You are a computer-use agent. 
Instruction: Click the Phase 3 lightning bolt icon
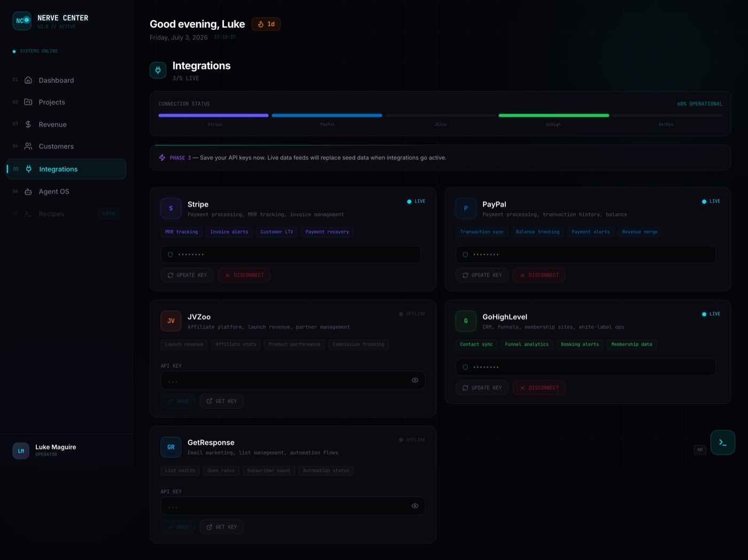pyautogui.click(x=162, y=158)
